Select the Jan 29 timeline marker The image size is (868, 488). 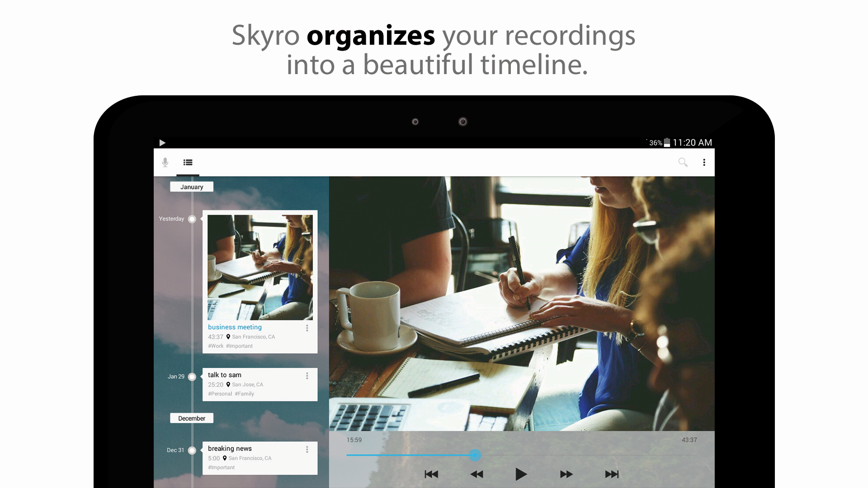click(x=192, y=377)
